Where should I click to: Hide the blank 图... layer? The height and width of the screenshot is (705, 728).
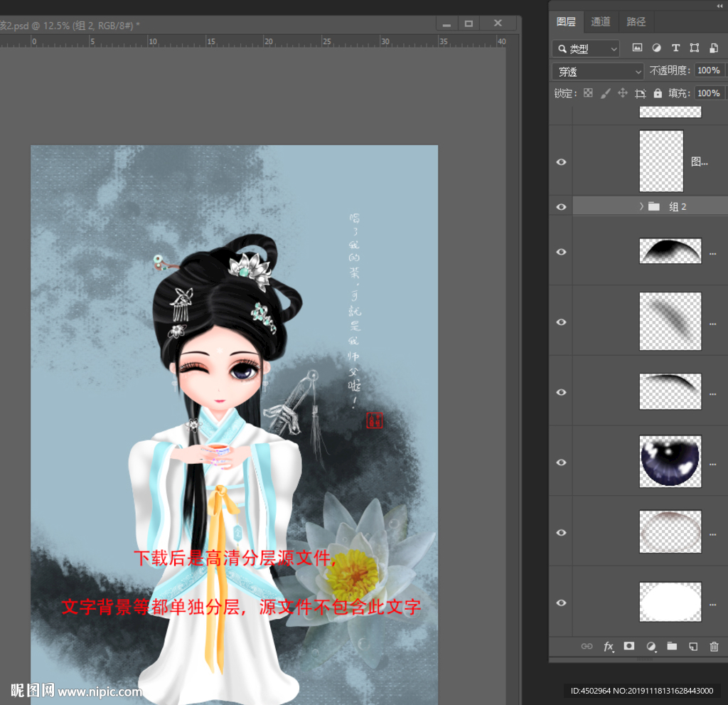(562, 161)
